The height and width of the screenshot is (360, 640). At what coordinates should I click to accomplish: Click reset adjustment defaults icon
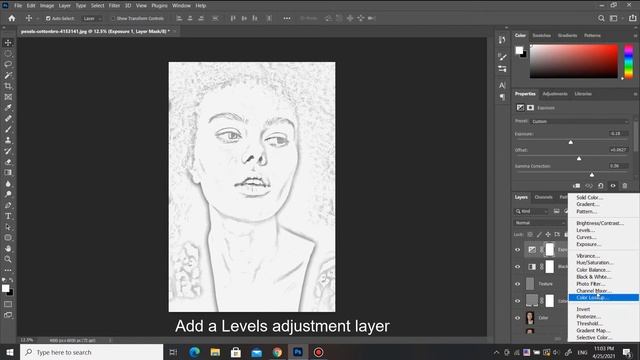(601, 186)
